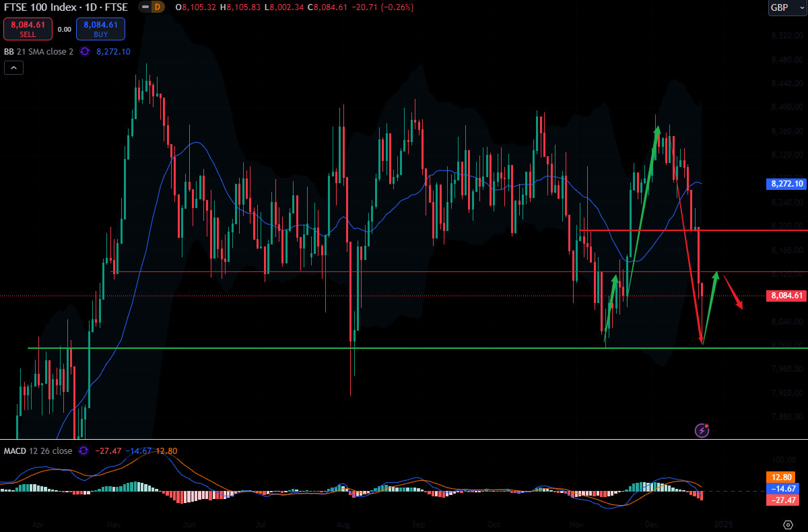This screenshot has height=532, width=808.
Task: Open the purple lightning events icon
Action: (x=702, y=430)
